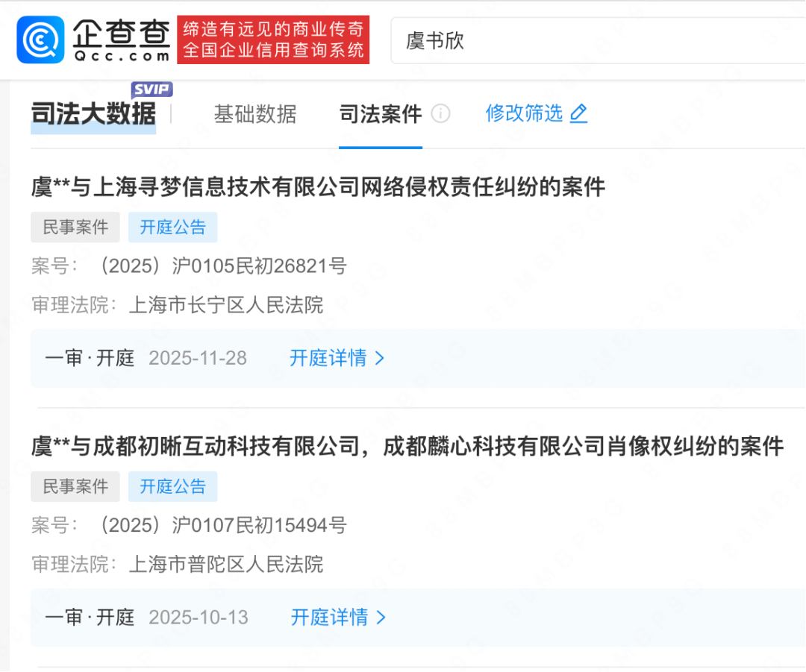The width and height of the screenshot is (806, 672).
Task: Click the red slogan banner
Action: click(x=273, y=40)
